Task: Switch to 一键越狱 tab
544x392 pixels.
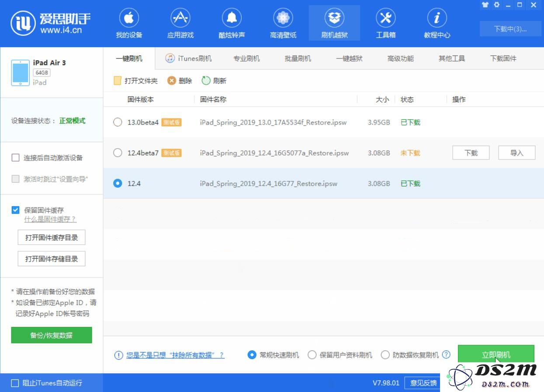Action: coord(349,59)
